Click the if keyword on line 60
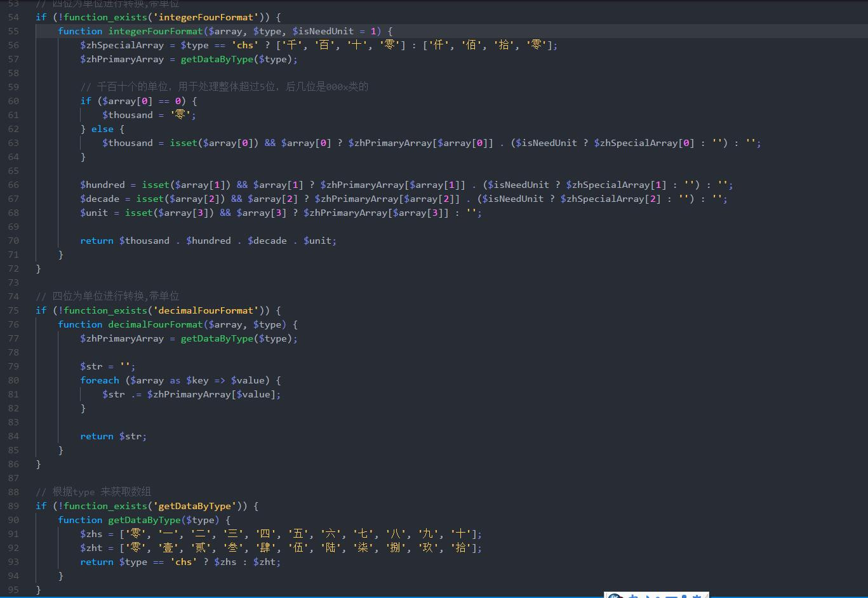The image size is (868, 598). click(86, 101)
